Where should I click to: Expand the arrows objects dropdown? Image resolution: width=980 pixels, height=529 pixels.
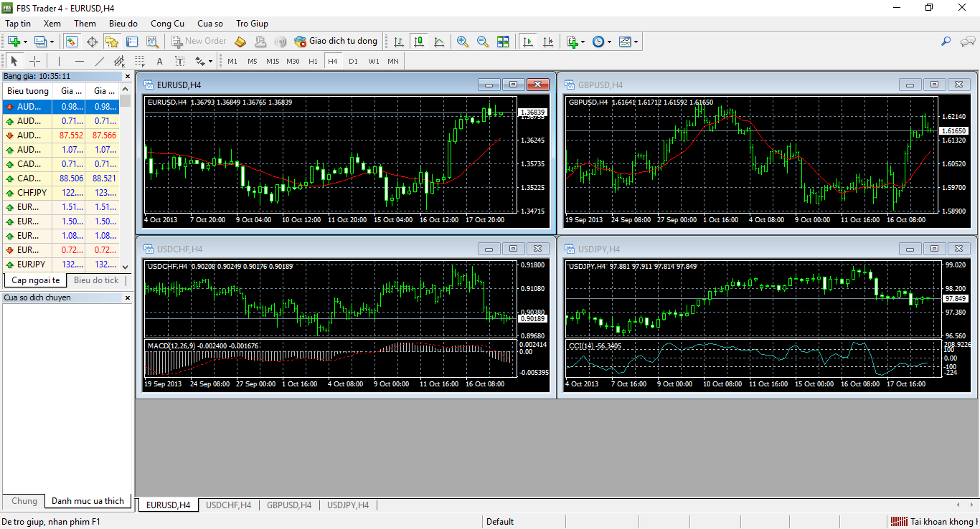coord(212,61)
